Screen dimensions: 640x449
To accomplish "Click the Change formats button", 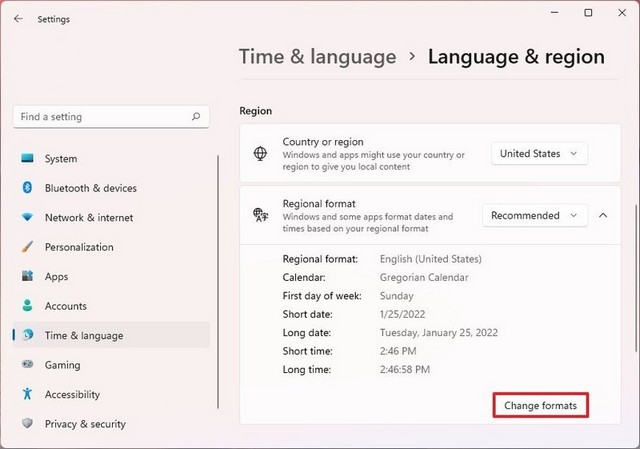I will [540, 405].
